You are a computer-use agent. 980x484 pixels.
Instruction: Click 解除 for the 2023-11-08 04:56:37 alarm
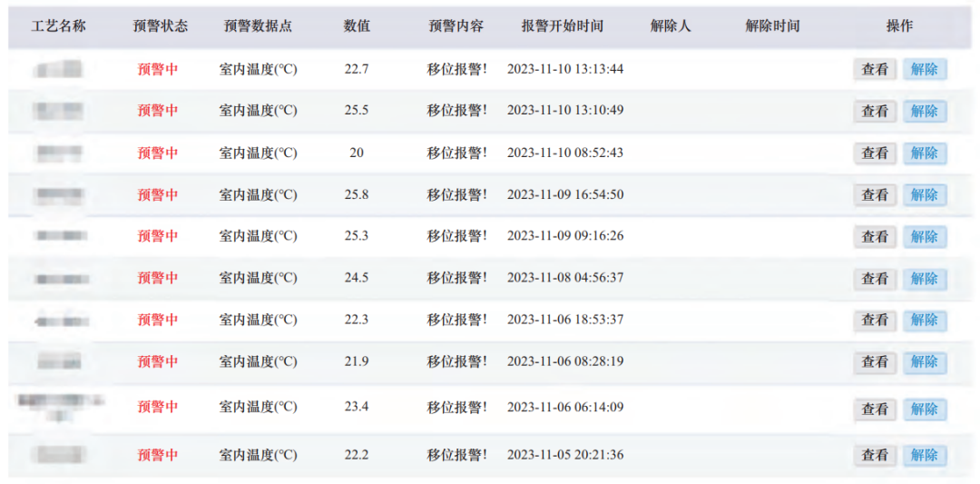[924, 278]
